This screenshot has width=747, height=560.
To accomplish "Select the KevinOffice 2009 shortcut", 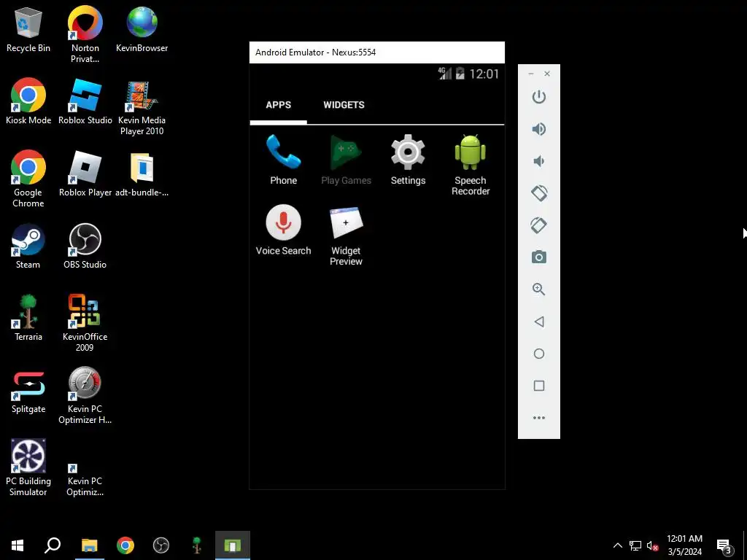I will coord(85,323).
